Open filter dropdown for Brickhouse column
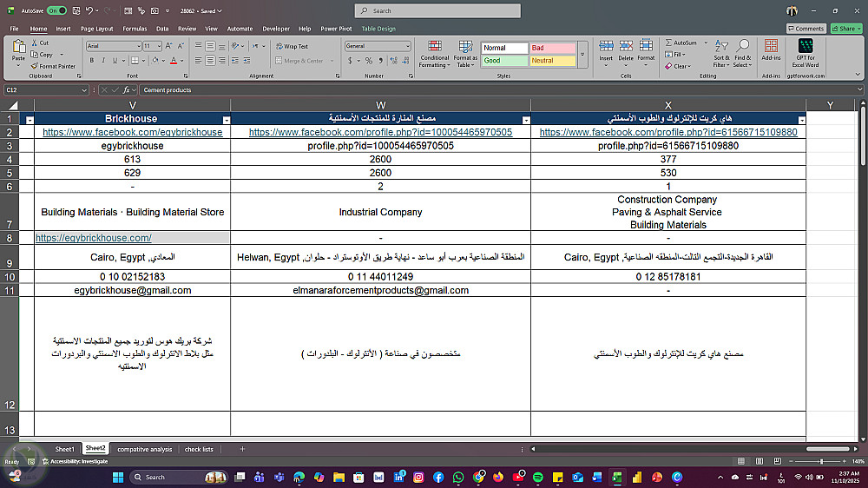Viewport: 868px width, 488px height. (x=226, y=120)
